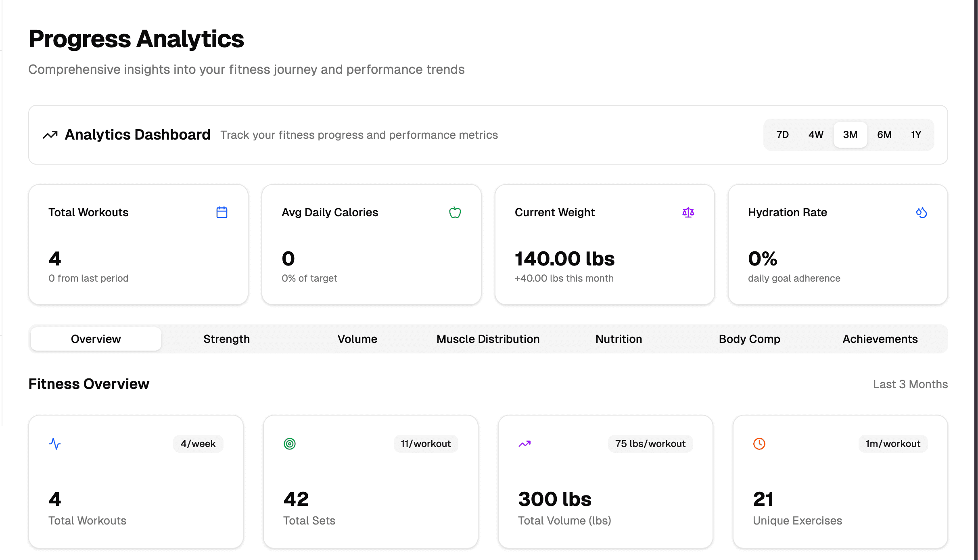Choose the 6M time range option
This screenshot has height=560, width=978.
884,135
